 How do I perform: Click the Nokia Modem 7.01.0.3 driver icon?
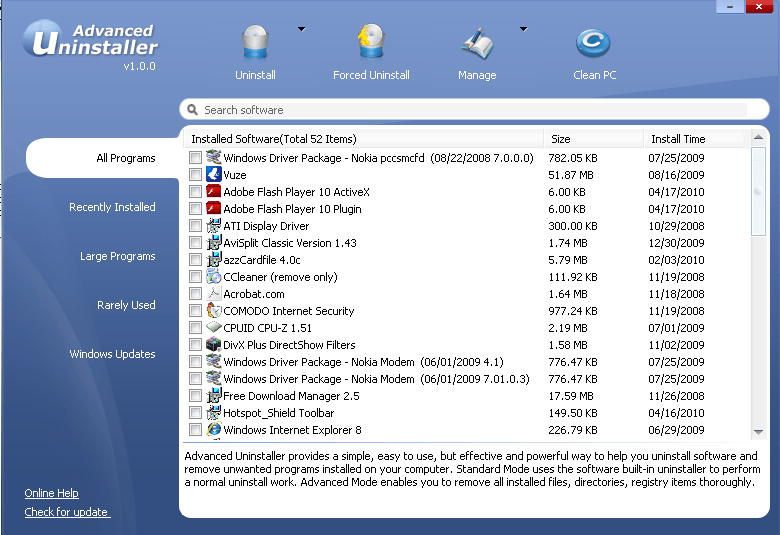(214, 378)
